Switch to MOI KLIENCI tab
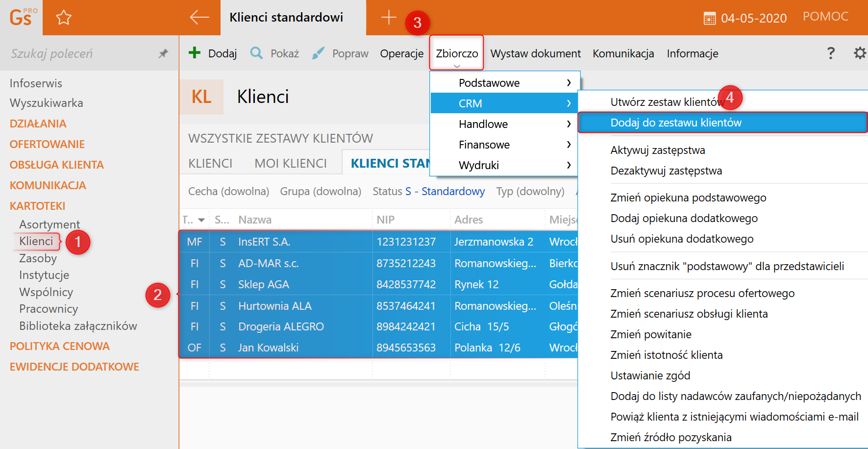Screen dimensions: 868x449 click(291, 163)
